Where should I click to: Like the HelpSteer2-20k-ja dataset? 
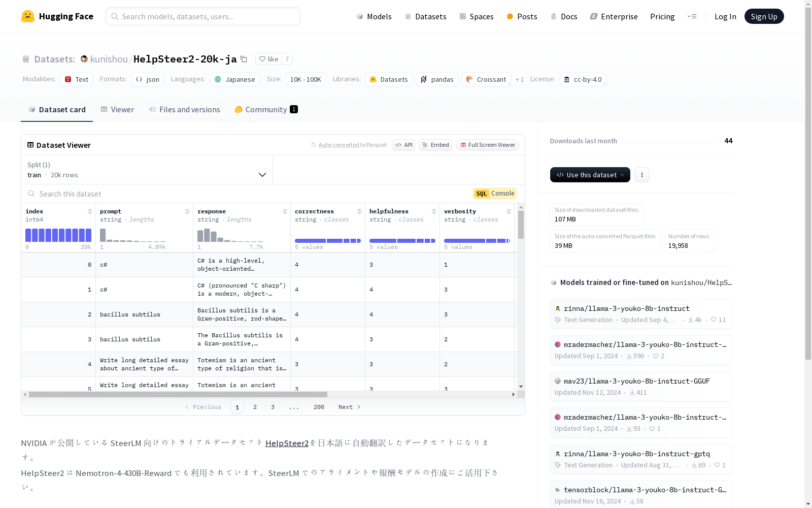(268, 59)
